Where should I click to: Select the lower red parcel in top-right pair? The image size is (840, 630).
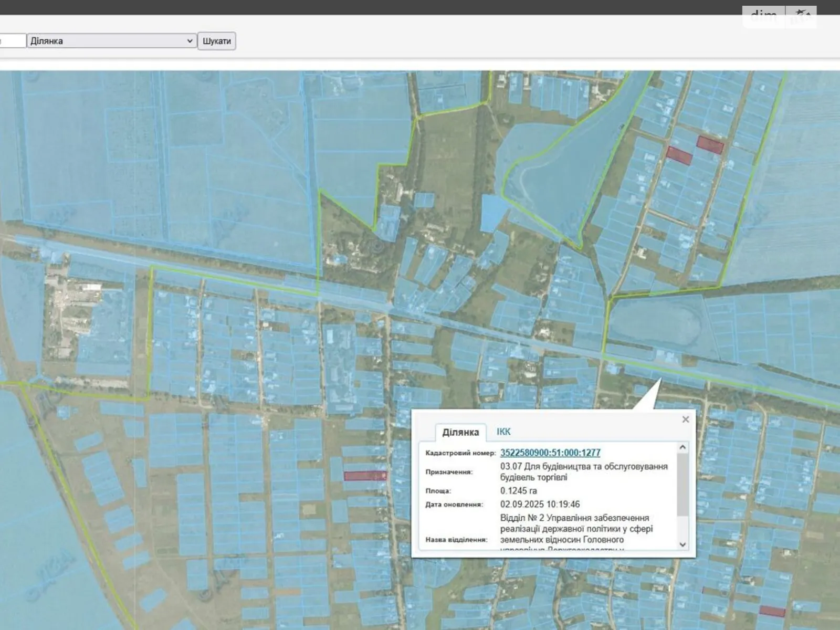679,155
